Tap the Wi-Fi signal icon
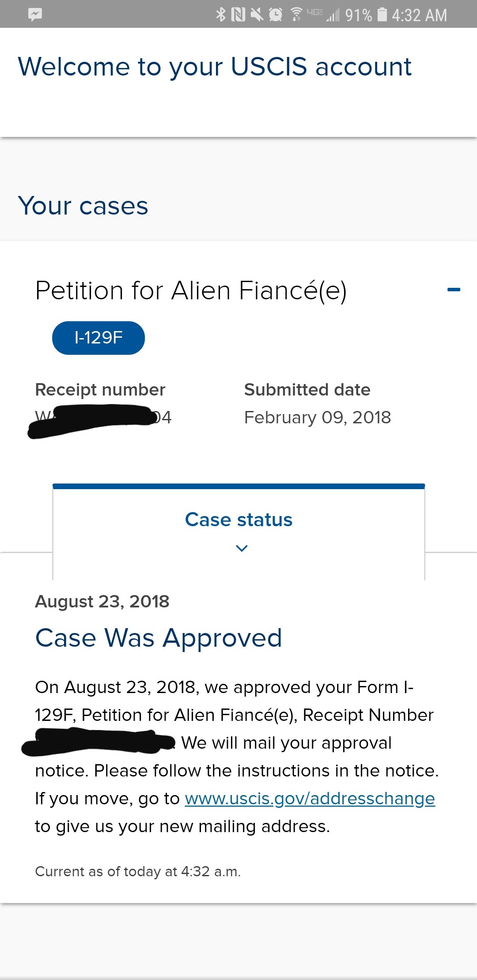Image resolution: width=477 pixels, height=980 pixels. coord(296,15)
